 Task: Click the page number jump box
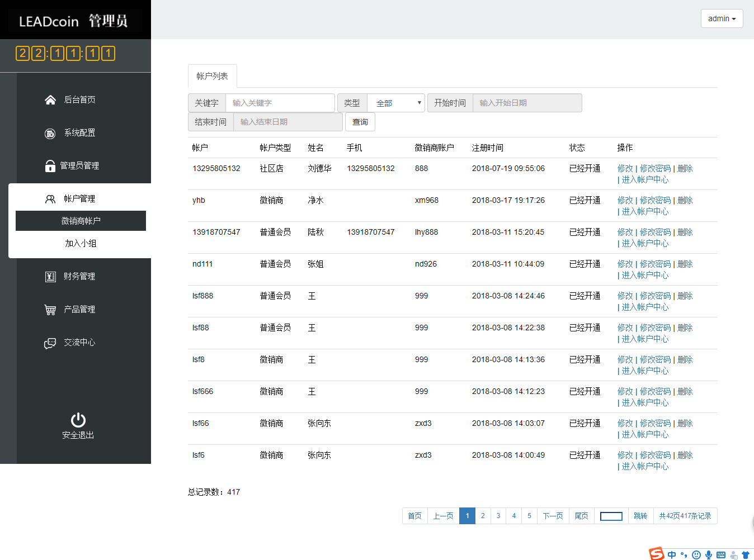pyautogui.click(x=611, y=516)
